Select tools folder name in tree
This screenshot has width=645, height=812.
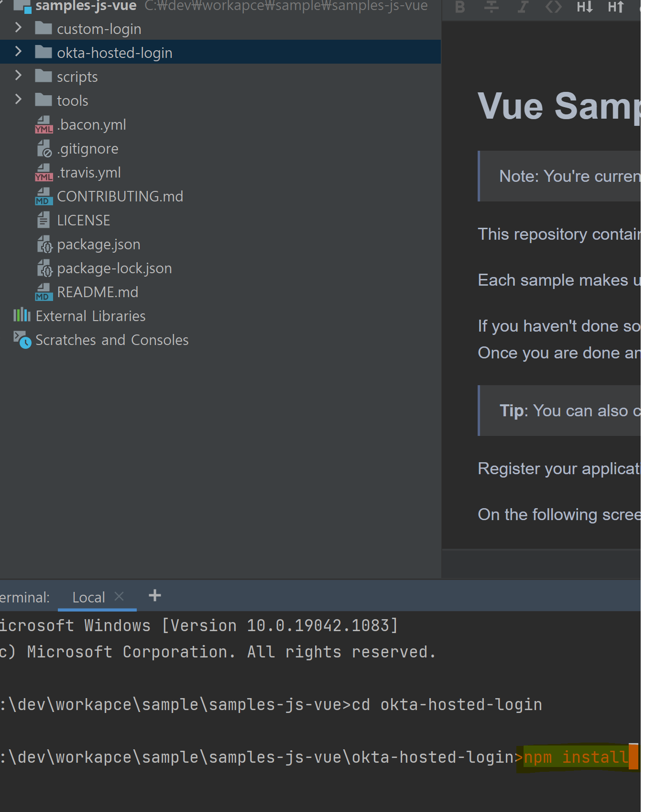pyautogui.click(x=72, y=100)
